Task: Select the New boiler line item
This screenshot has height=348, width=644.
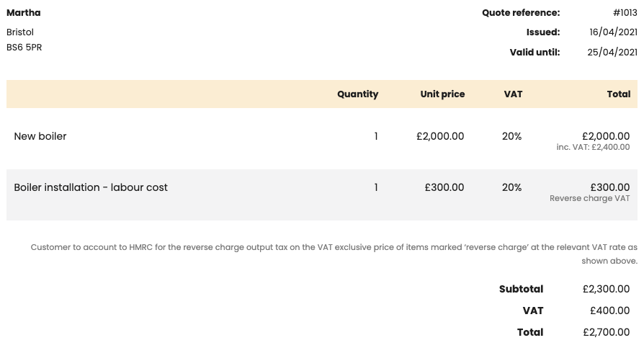Action: point(40,136)
